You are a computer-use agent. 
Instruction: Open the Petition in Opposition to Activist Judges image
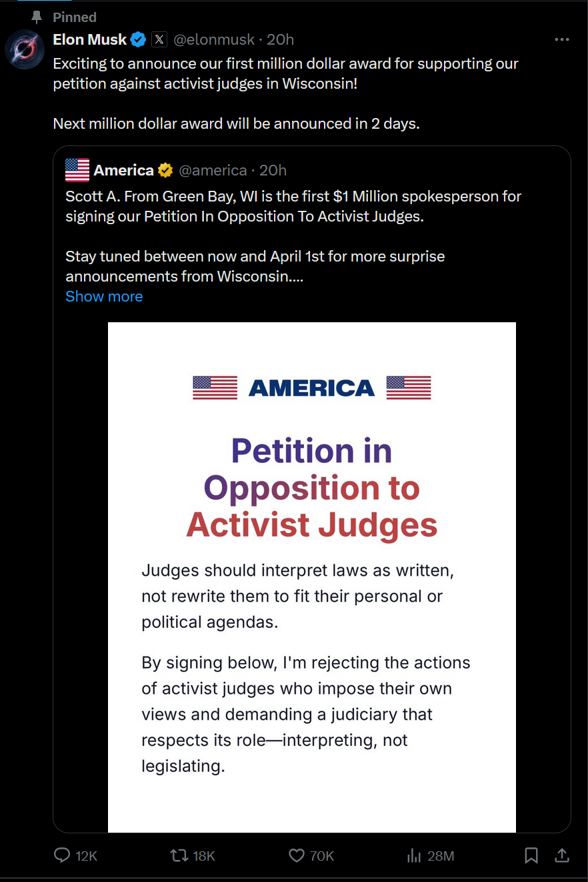coord(312,577)
